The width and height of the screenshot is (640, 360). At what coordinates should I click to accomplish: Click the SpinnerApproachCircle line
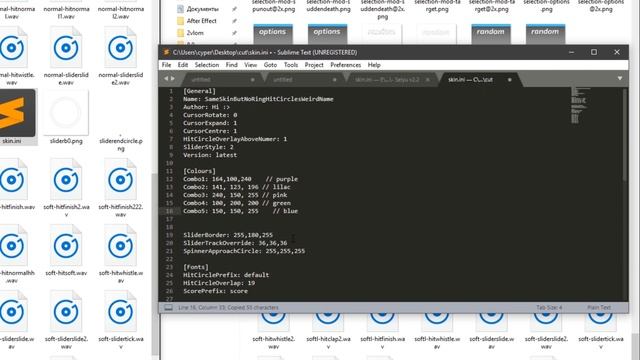(244, 251)
